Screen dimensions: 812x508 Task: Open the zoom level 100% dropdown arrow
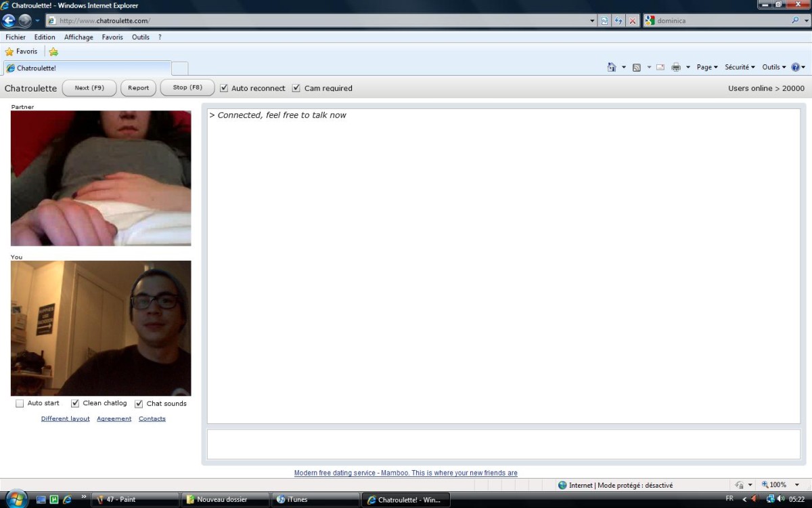pyautogui.click(x=797, y=485)
